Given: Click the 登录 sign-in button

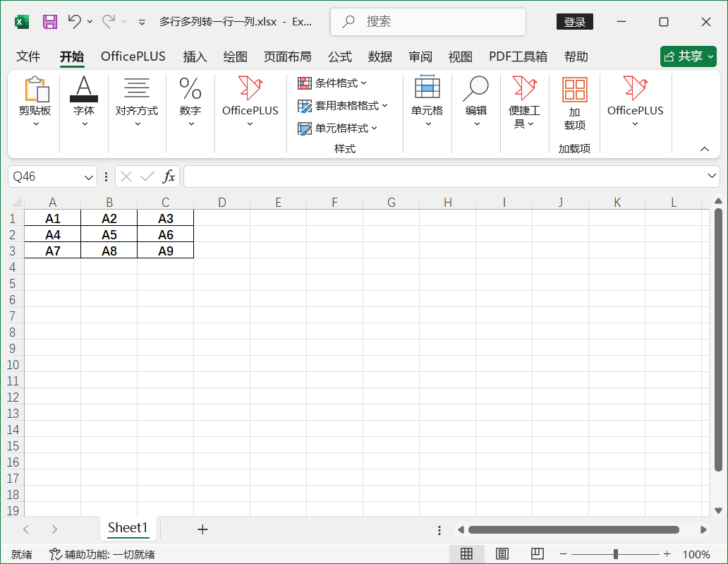Looking at the screenshot, I should tap(574, 22).
